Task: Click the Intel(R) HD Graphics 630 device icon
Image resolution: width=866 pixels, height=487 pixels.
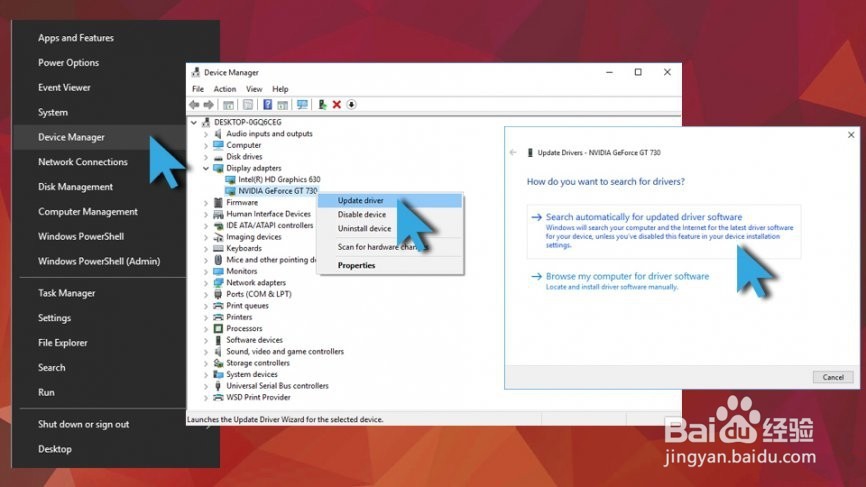Action: point(230,179)
